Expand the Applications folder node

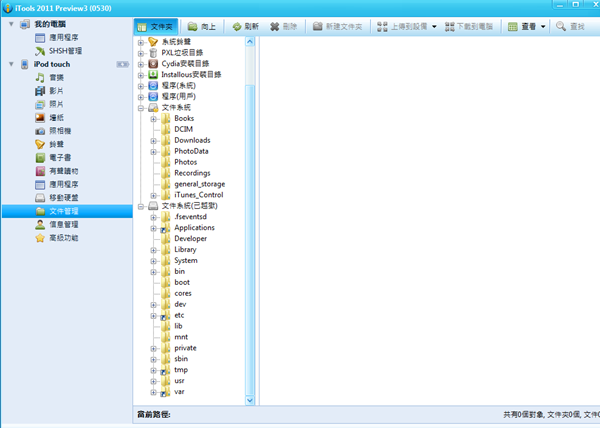[153, 228]
